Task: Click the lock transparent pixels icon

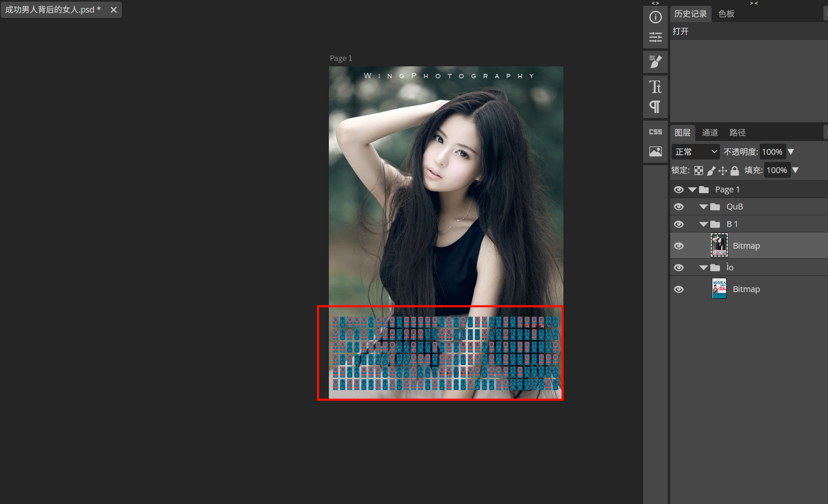Action: 699,170
